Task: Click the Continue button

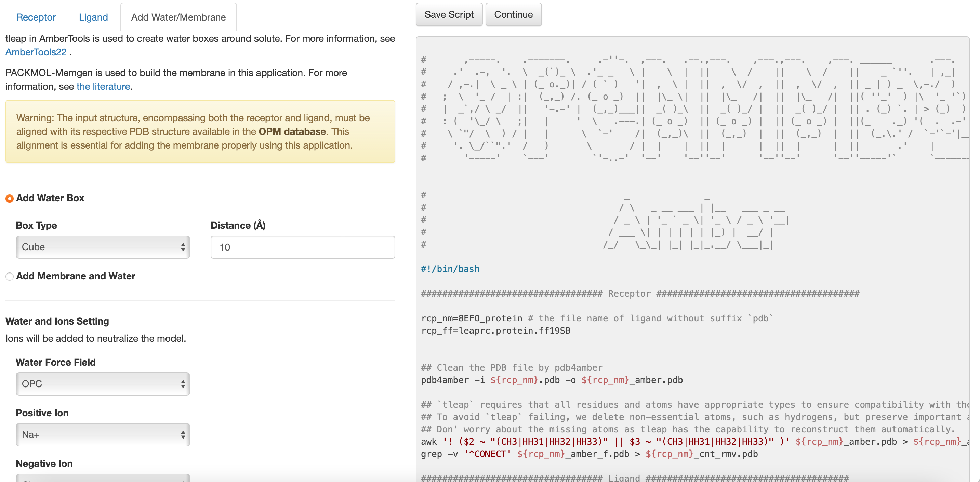Action: point(513,14)
